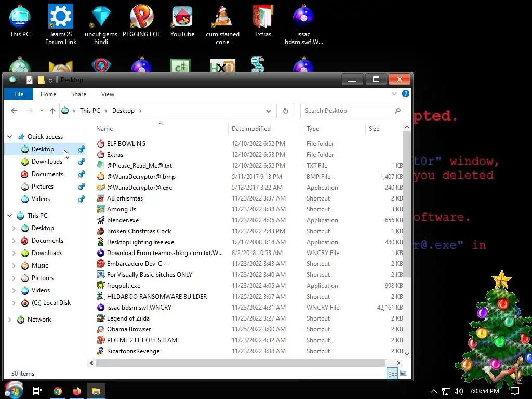Unpin Pictures from Quick access

pos(82,187)
